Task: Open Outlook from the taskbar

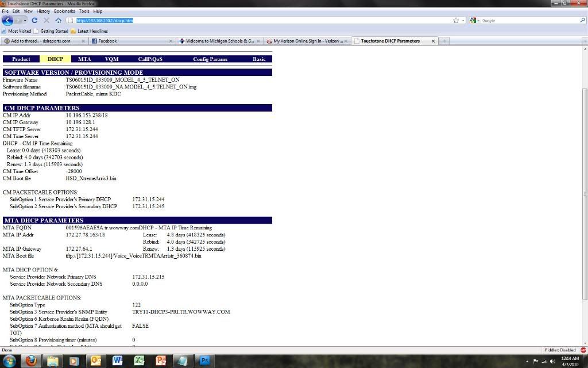Action: (x=96, y=361)
